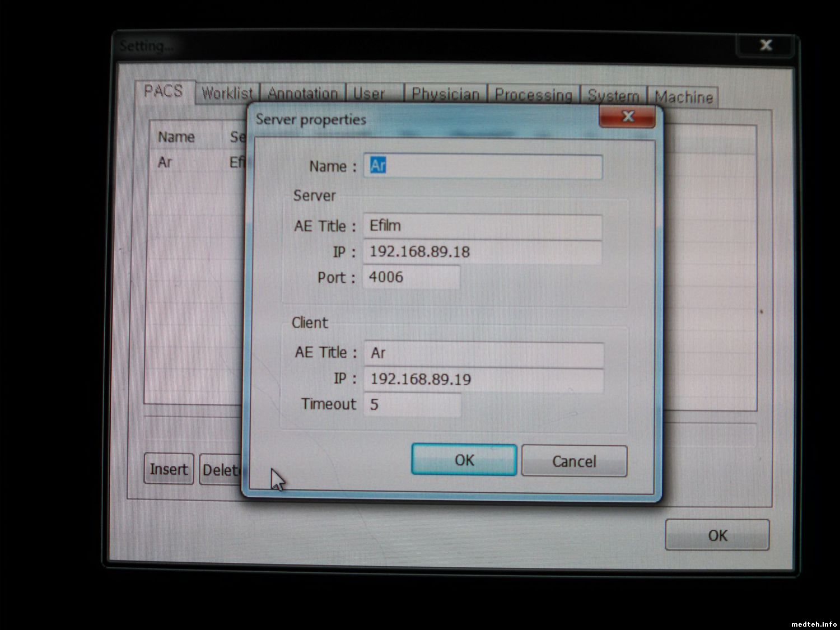Close the Server properties dialog
This screenshot has width=840, height=630.
pyautogui.click(x=627, y=116)
